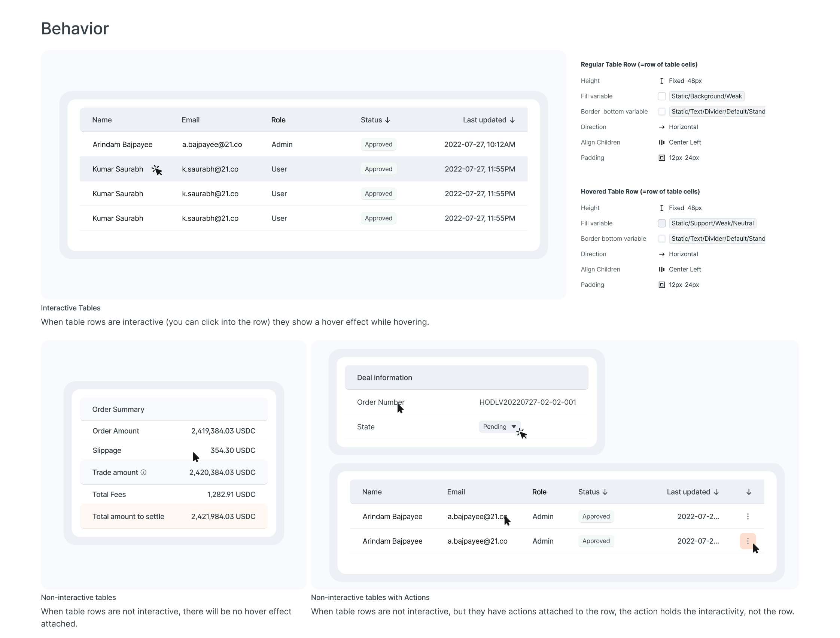The width and height of the screenshot is (840, 638).
Task: Click the info icon next to Trade amount
Action: point(143,473)
